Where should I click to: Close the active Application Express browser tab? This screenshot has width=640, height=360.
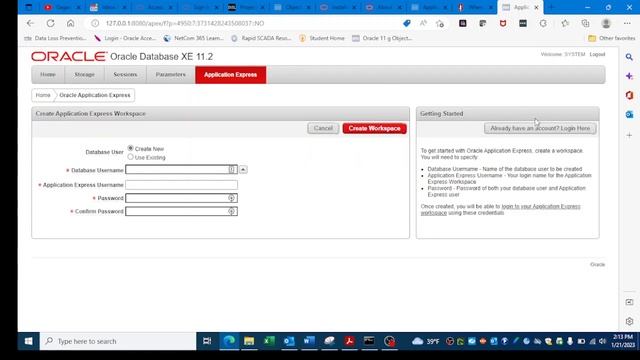click(536, 7)
